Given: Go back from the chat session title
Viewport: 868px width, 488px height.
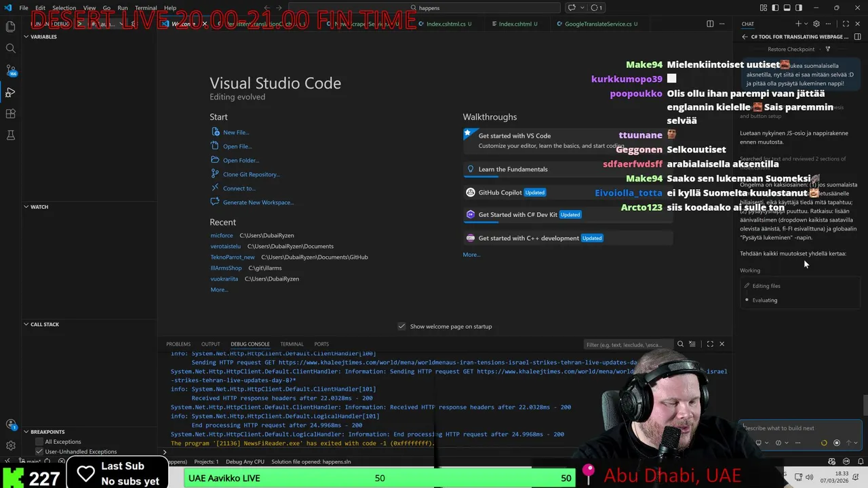Looking at the screenshot, I should pyautogui.click(x=745, y=37).
